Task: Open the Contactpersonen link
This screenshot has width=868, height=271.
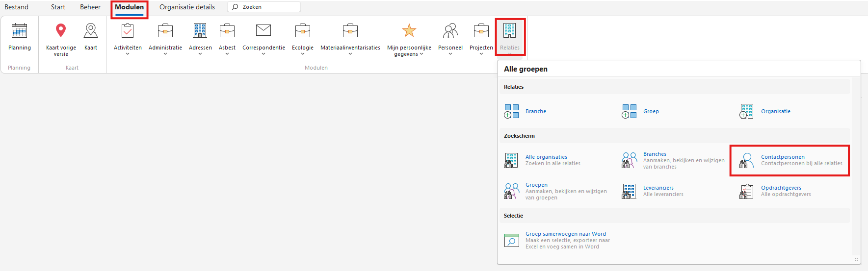Action: click(x=783, y=157)
